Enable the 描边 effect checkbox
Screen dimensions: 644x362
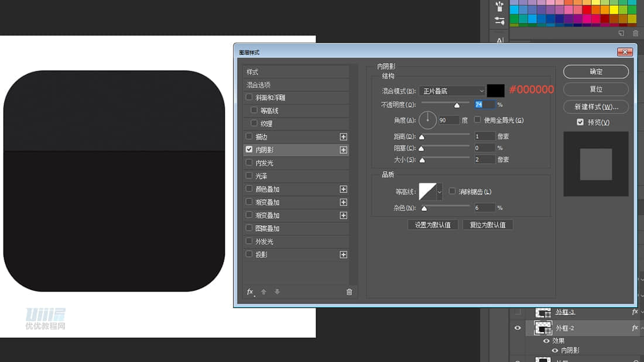coord(249,136)
